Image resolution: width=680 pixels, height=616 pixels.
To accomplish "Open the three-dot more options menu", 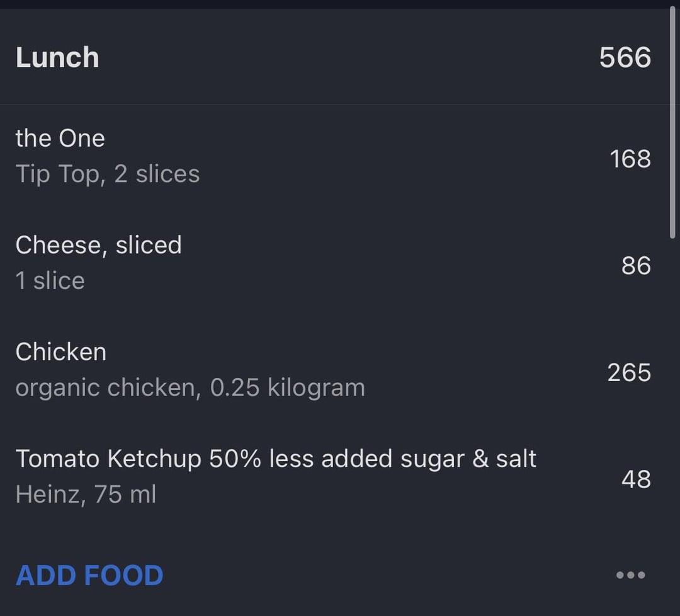I will click(630, 575).
